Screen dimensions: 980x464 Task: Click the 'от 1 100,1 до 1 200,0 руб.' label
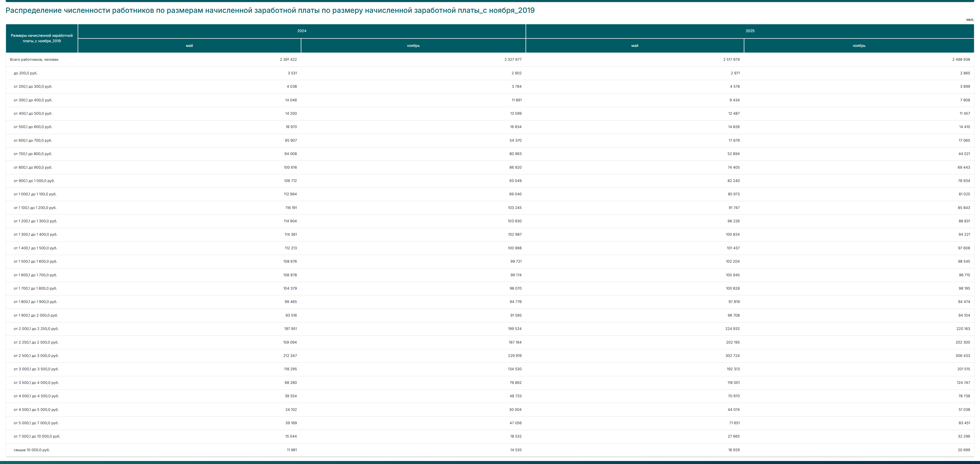35,208
